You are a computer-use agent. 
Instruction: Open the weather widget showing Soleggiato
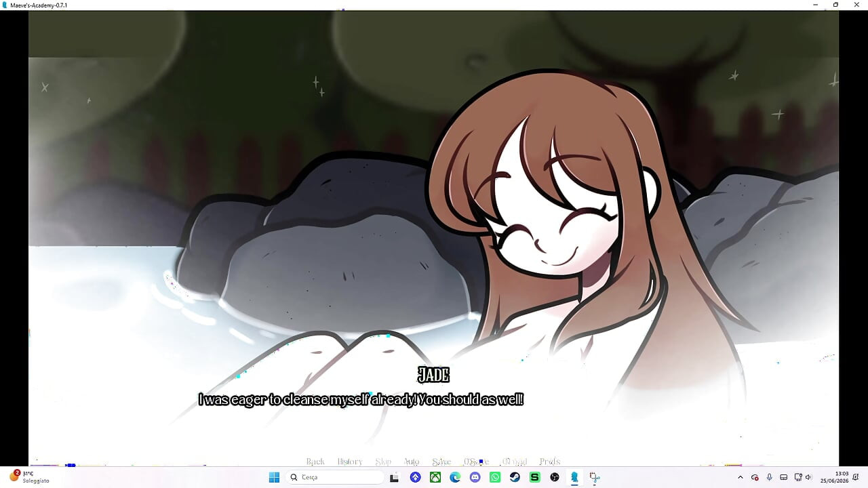click(x=28, y=477)
